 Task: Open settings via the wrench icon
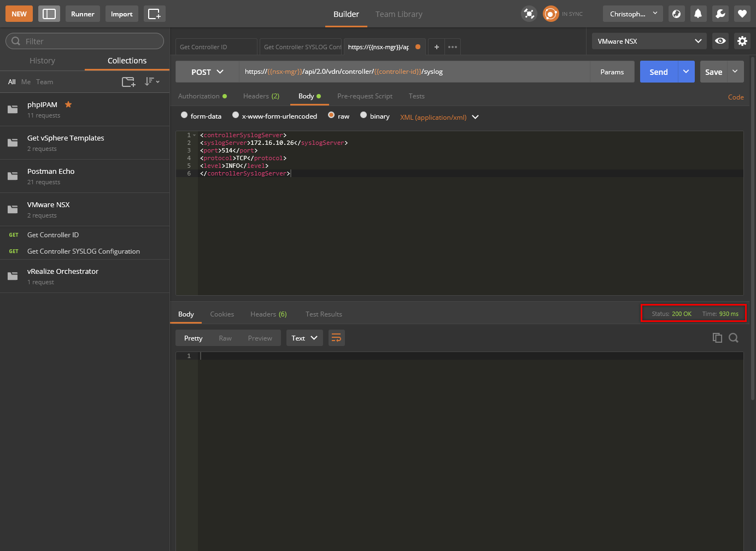[x=720, y=14]
